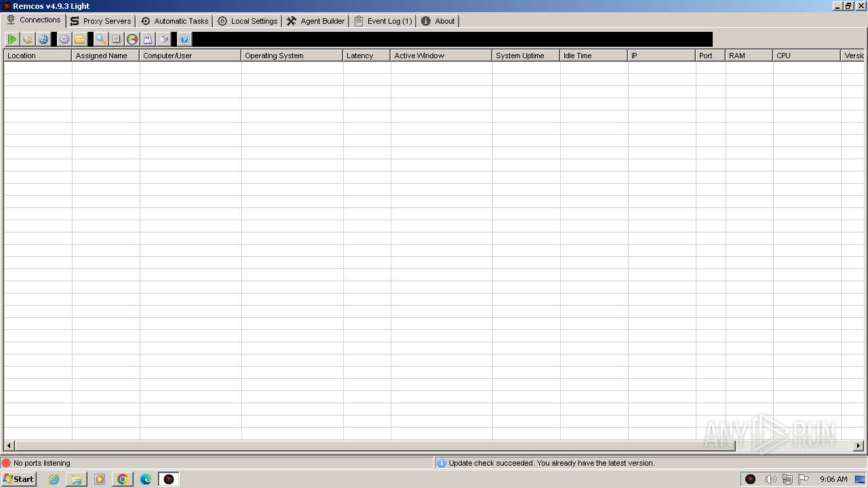Click the IP column header

pos(661,56)
